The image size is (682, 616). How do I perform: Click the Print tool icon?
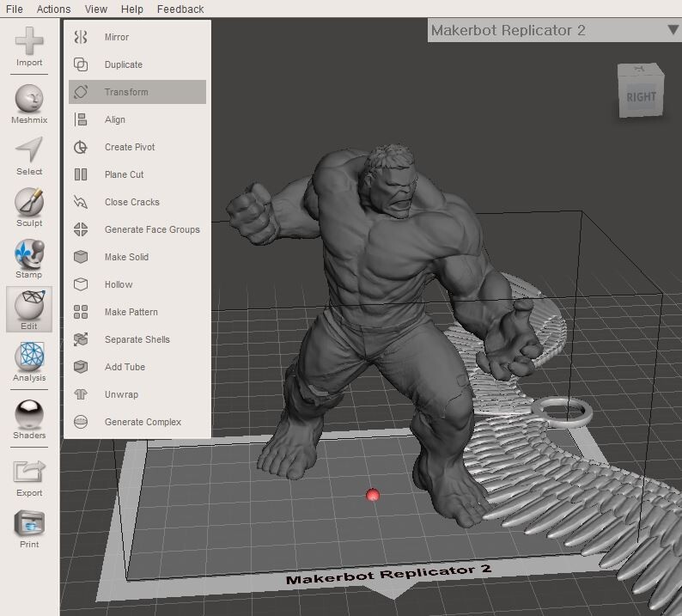(x=29, y=523)
